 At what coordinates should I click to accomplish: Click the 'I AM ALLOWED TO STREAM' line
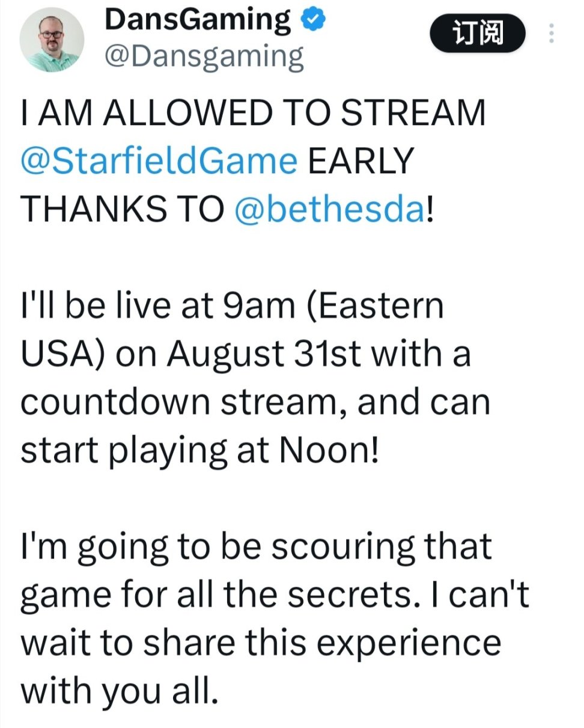(253, 112)
